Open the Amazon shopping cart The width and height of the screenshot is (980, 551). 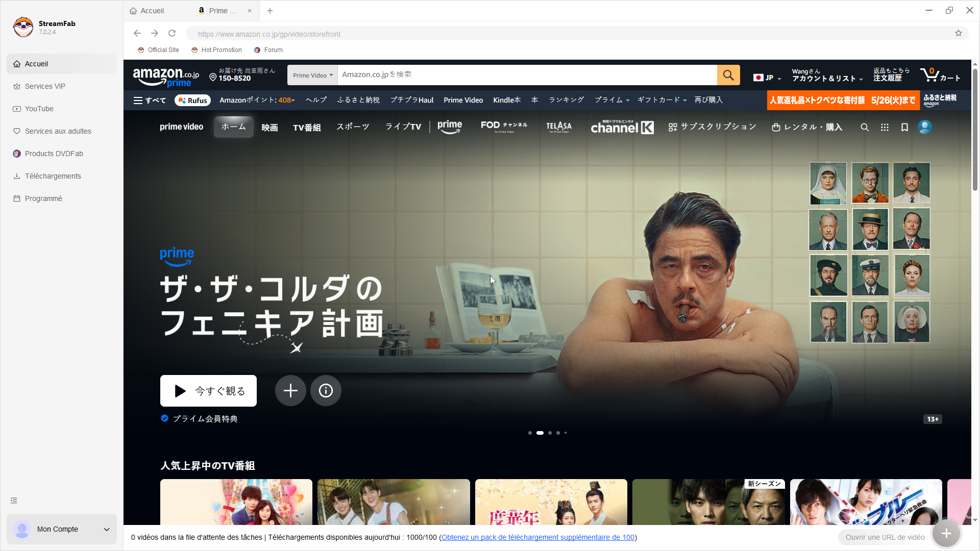(x=940, y=75)
